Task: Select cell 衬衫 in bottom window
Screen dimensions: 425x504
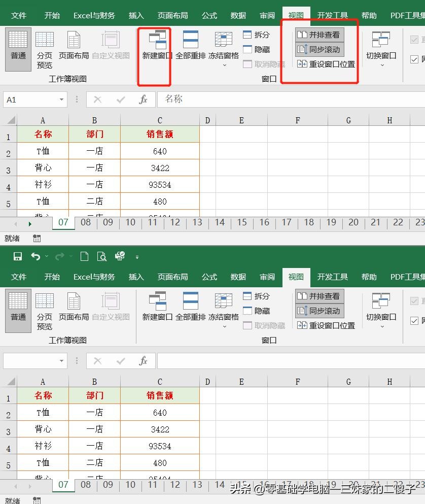Action: click(x=43, y=446)
